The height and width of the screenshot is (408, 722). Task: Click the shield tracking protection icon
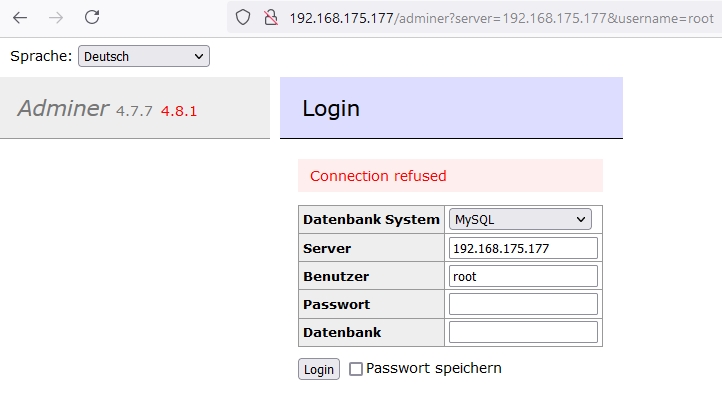[242, 18]
